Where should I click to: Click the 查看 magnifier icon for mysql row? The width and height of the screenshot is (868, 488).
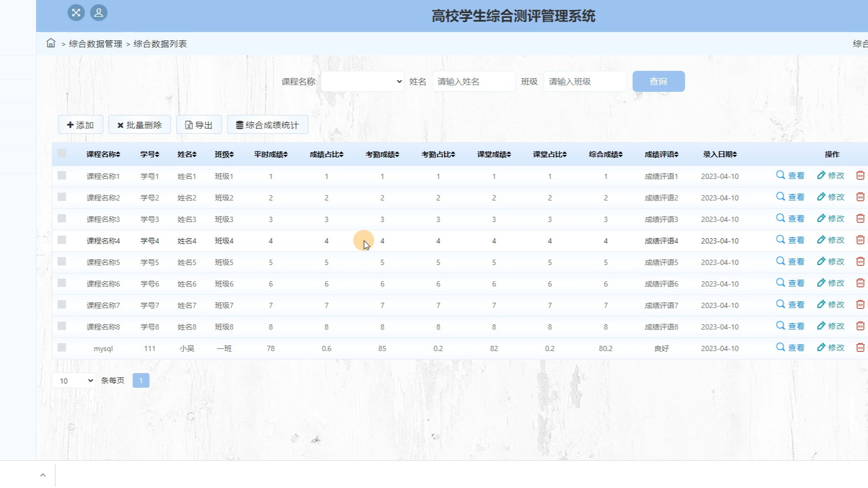point(780,347)
